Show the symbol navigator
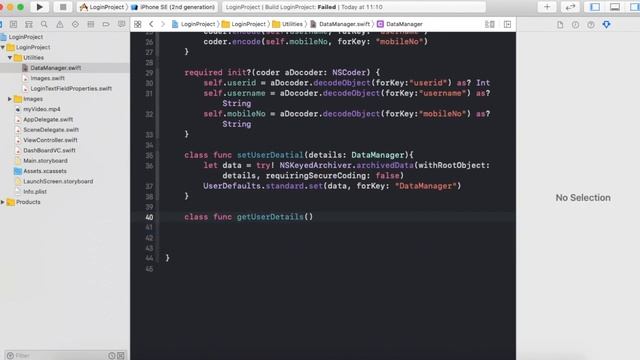The height and width of the screenshot is (360, 640). click(x=29, y=24)
